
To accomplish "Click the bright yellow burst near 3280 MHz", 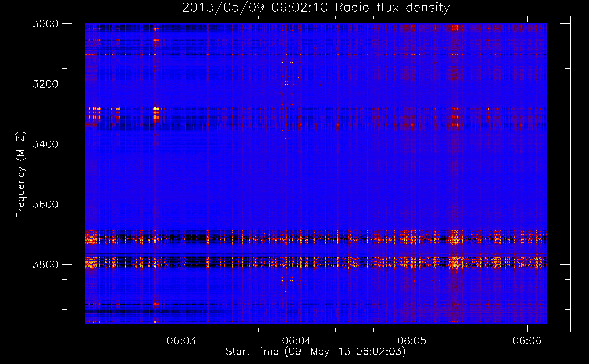I will pyautogui.click(x=156, y=109).
